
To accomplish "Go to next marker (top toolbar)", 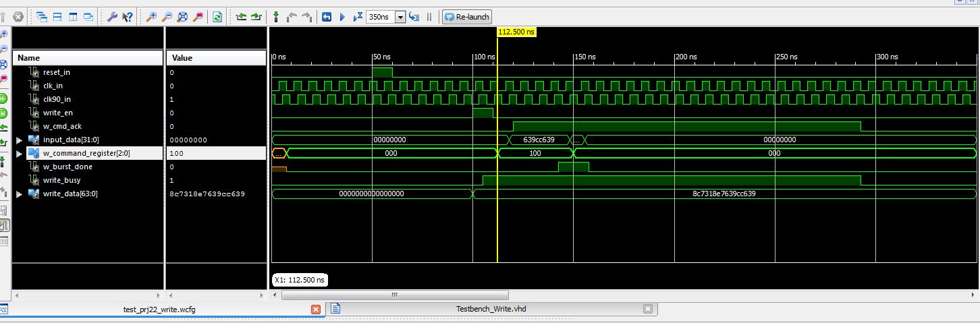I will 307,16.
